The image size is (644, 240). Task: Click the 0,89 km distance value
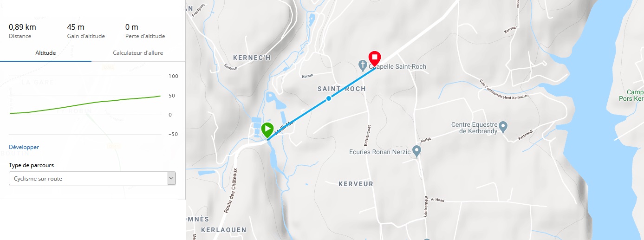[x=22, y=27]
